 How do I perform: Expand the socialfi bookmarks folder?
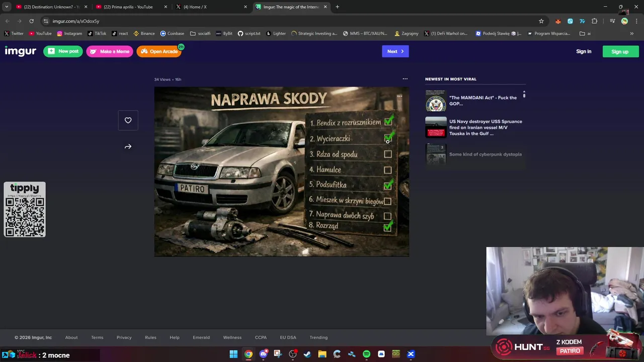click(200, 34)
